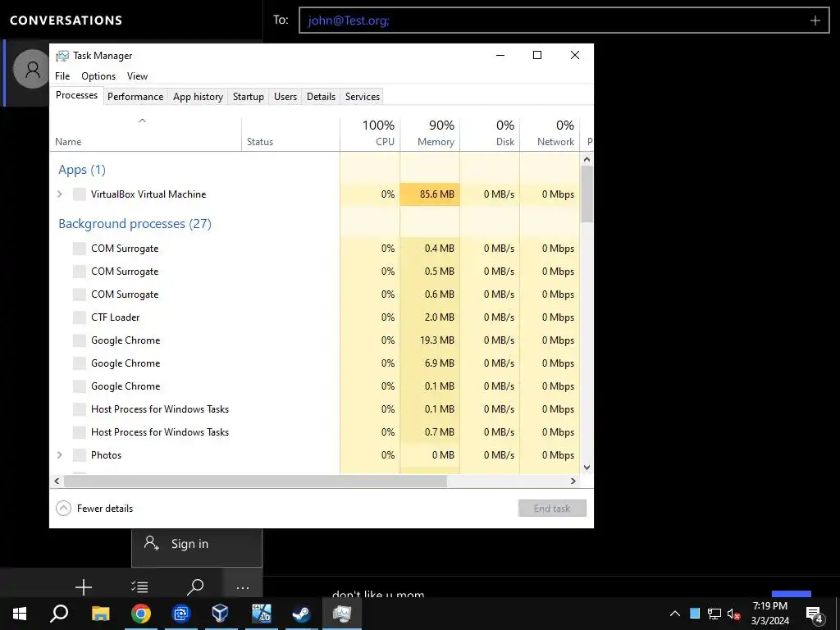Select Google Chrome row with 19.3 MB
The width and height of the screenshot is (840, 630).
(x=315, y=340)
